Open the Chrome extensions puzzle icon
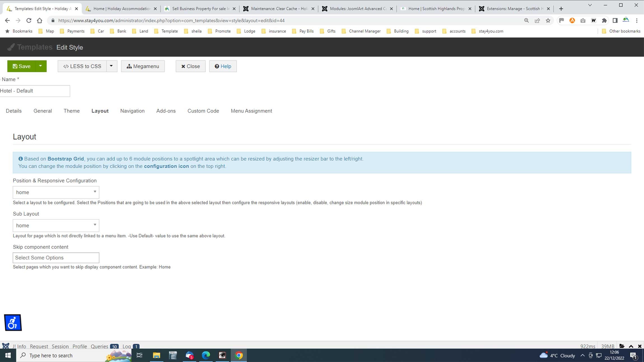 604,20
